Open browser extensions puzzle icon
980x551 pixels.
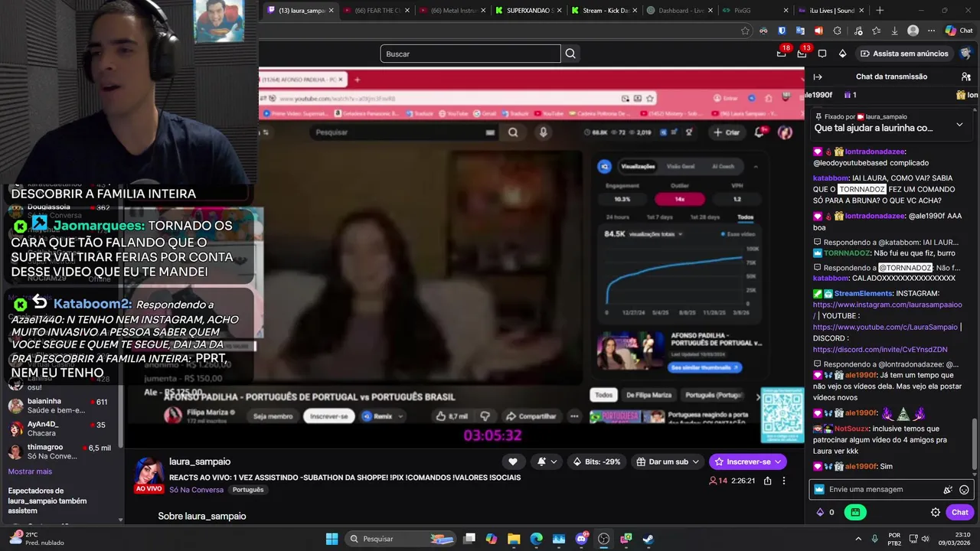pyautogui.click(x=837, y=31)
